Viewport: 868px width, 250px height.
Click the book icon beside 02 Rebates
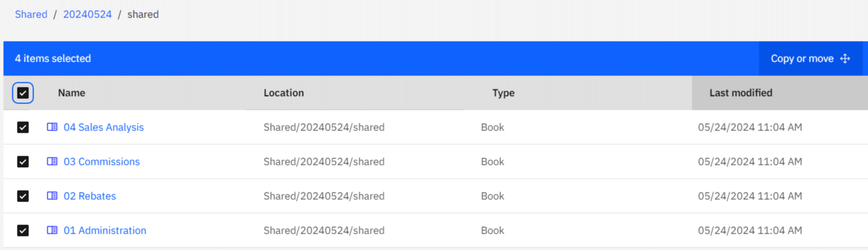tap(52, 196)
